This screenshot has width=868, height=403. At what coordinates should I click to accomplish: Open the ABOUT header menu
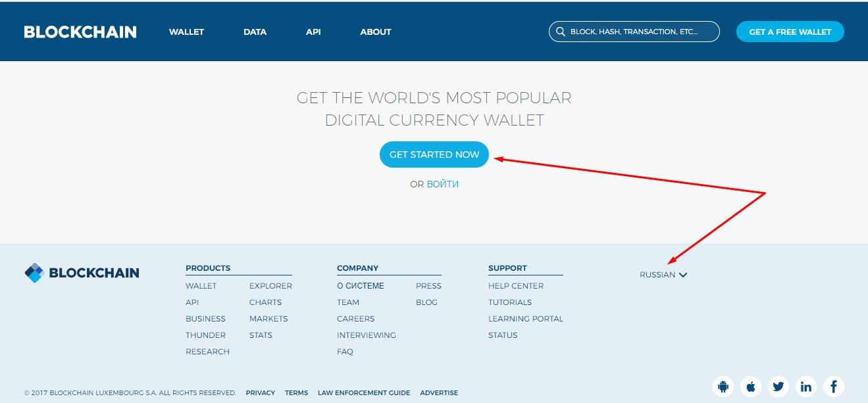pyautogui.click(x=376, y=32)
